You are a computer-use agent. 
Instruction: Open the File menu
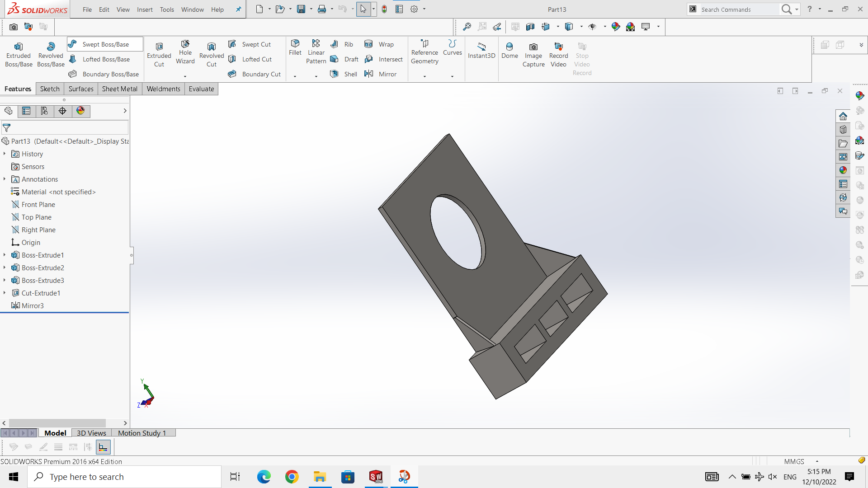tap(87, 9)
